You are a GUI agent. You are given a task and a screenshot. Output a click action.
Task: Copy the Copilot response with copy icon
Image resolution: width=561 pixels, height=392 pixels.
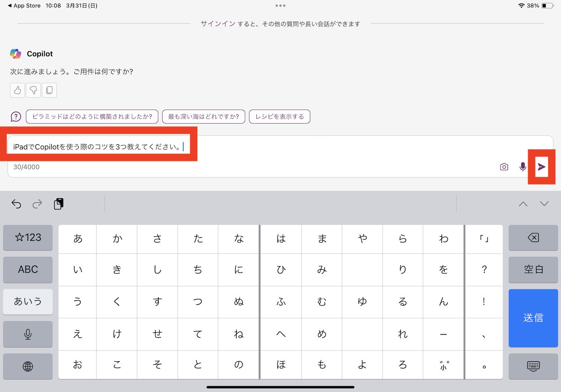[x=49, y=90]
